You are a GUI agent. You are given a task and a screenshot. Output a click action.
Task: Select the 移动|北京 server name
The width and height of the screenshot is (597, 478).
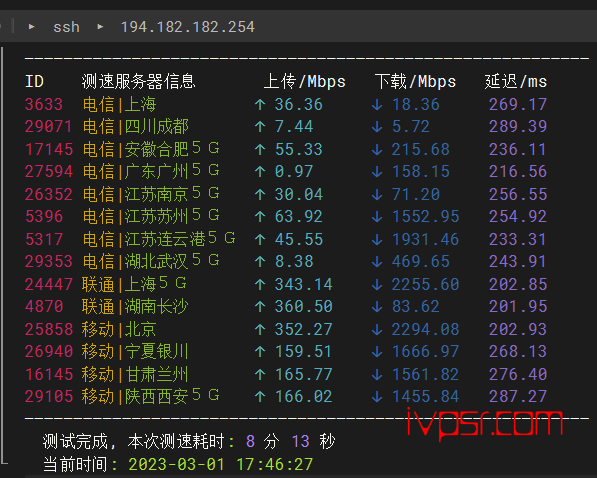[119, 329]
